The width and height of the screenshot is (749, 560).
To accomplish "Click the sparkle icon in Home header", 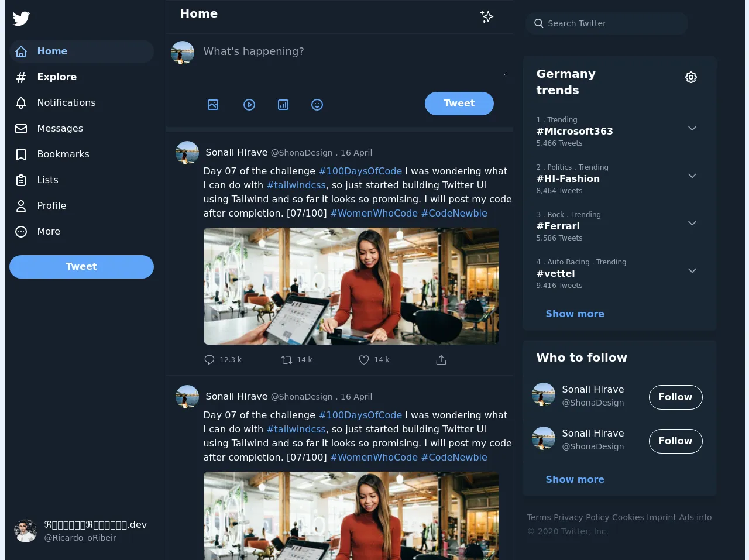I will point(486,16).
